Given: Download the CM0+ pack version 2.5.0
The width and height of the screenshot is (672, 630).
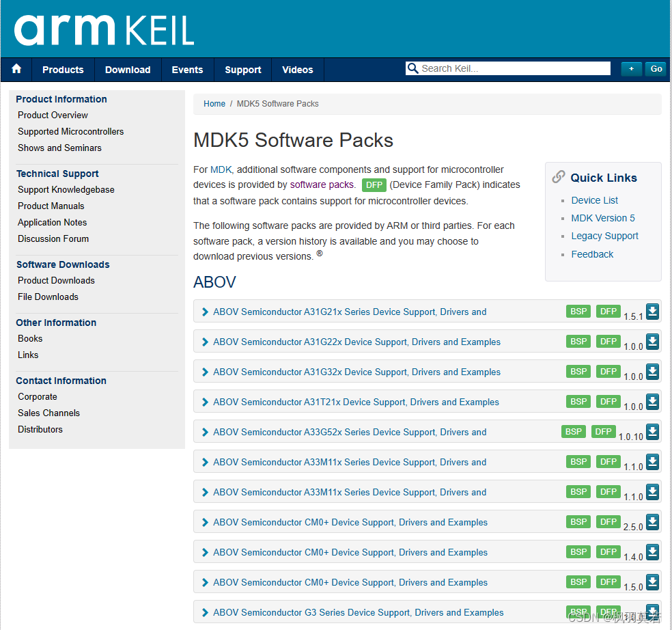Looking at the screenshot, I should (652, 521).
